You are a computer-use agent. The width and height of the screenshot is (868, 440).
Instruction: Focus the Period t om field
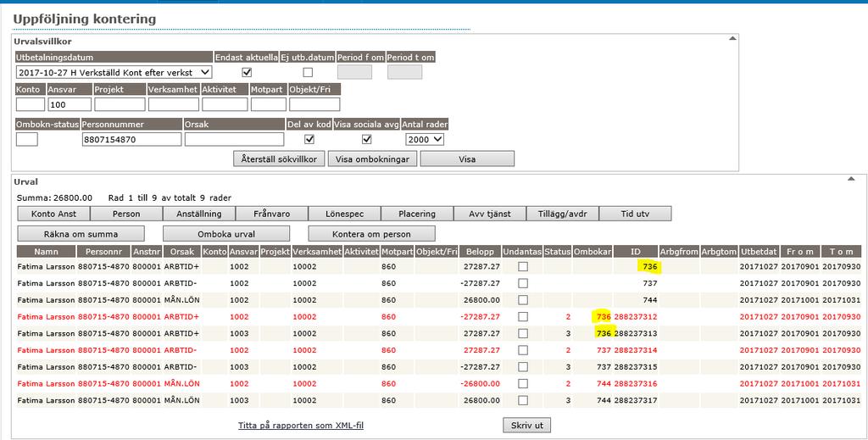click(404, 72)
